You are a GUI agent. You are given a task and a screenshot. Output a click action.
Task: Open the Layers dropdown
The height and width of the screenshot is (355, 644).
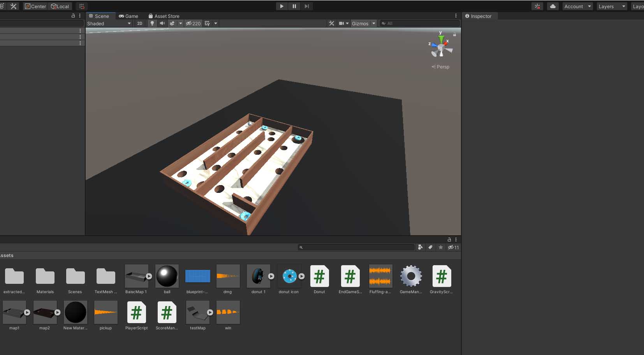[x=612, y=6]
